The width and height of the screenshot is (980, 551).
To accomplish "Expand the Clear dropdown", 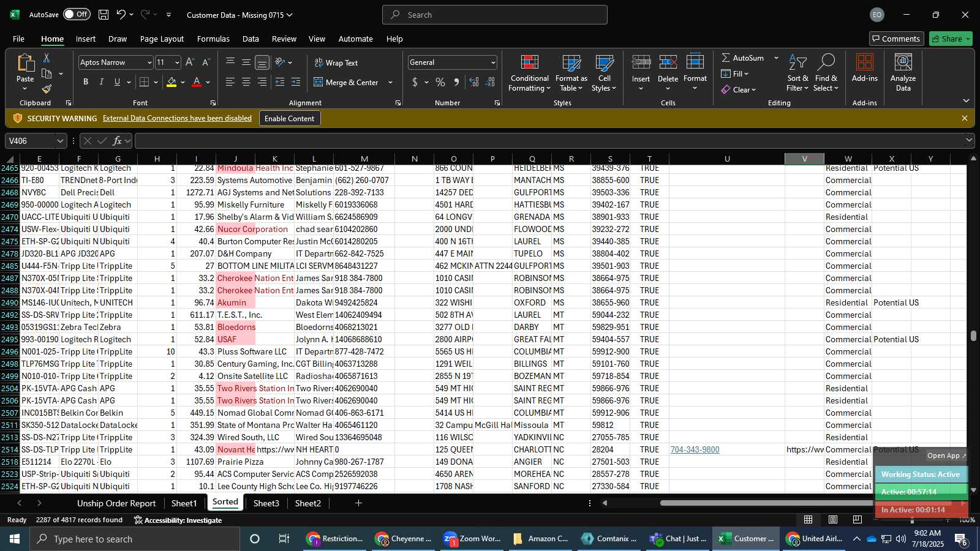I will pyautogui.click(x=739, y=89).
